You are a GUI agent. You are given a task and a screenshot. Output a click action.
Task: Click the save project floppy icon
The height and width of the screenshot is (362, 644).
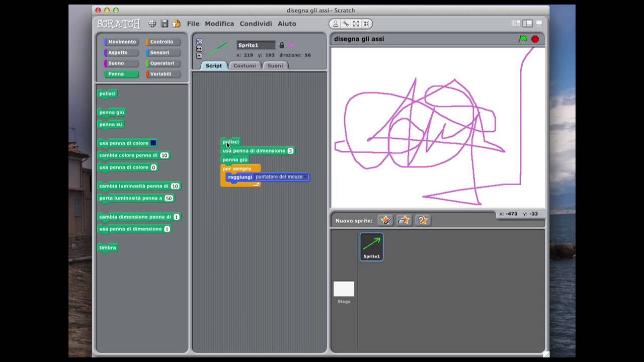point(165,24)
